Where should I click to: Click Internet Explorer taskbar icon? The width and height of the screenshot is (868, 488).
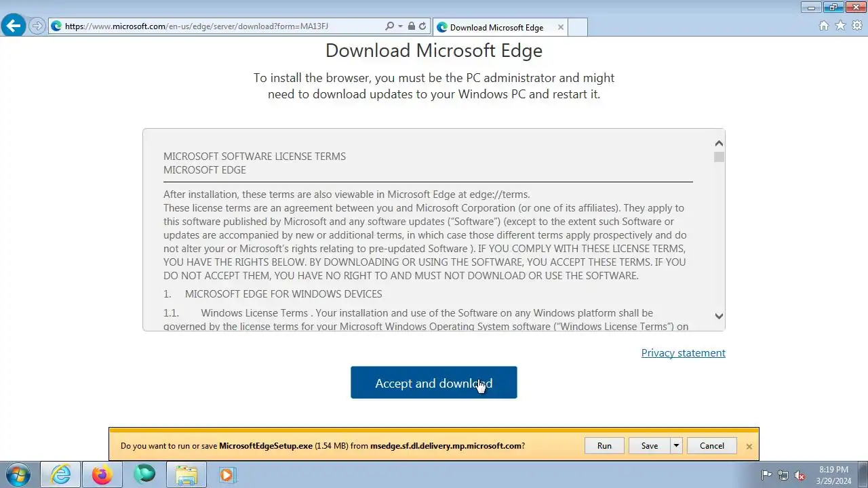click(x=60, y=475)
